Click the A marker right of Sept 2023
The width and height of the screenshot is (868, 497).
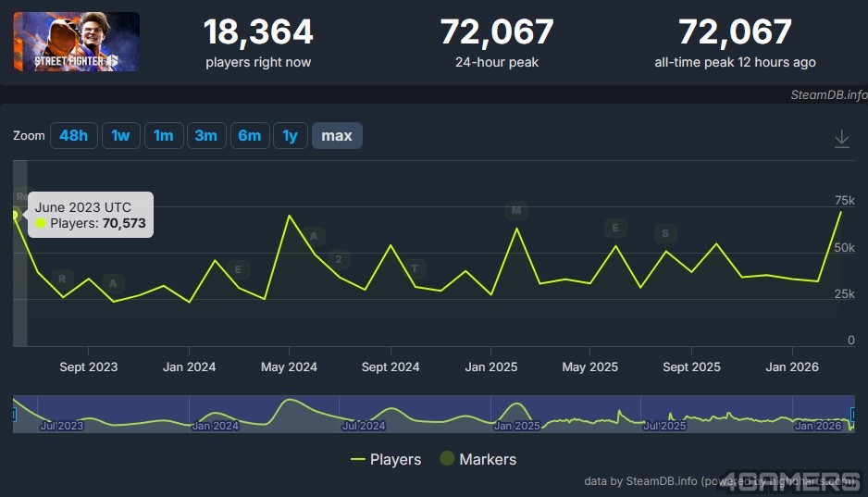(x=113, y=283)
